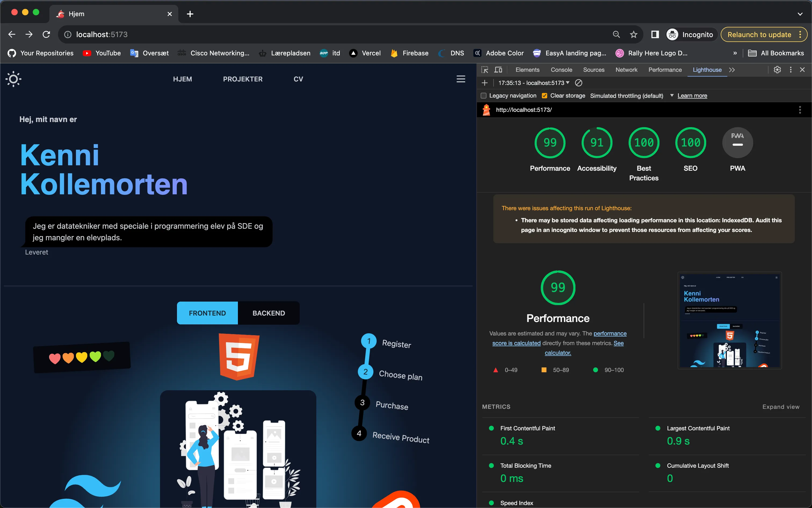
Task: Show hidden bookmarks with double chevron
Action: [735, 53]
